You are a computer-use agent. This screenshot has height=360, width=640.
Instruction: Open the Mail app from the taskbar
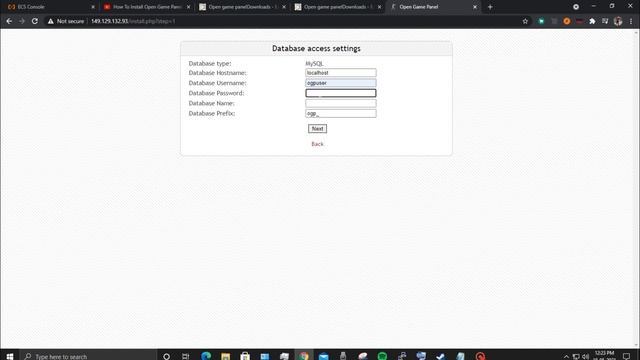pyautogui.click(x=323, y=356)
